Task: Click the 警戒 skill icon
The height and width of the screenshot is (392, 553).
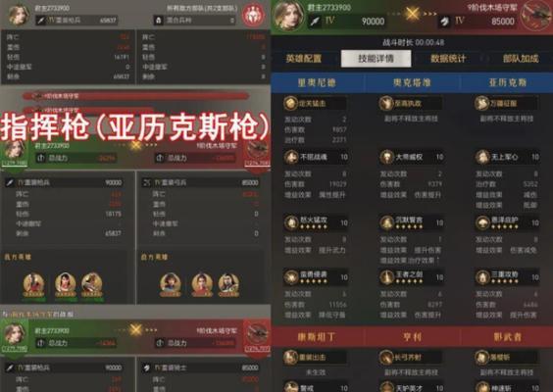Action: tap(291, 387)
